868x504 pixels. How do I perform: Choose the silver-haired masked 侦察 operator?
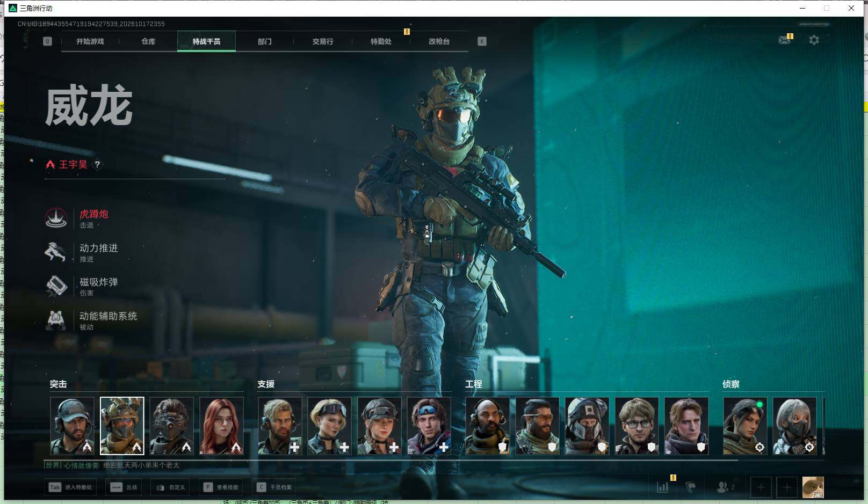pos(795,426)
